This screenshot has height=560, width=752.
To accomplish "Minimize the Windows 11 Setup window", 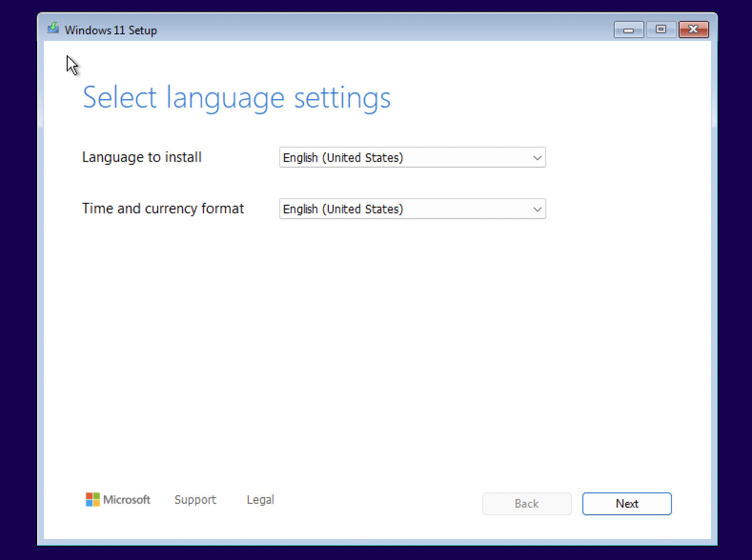I will click(x=629, y=30).
